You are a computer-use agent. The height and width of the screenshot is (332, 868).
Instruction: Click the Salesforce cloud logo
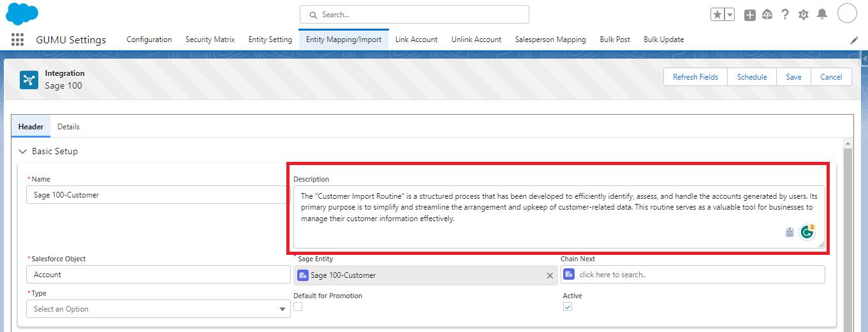coord(22,13)
